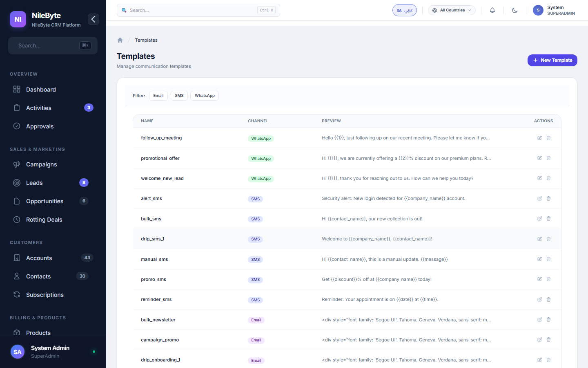Open Products in the sidebar
Viewport: 588px width, 368px height.
tap(53, 330)
